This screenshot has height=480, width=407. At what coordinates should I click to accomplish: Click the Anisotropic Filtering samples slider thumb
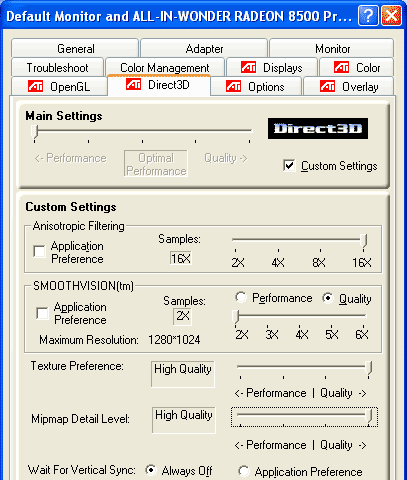(364, 241)
